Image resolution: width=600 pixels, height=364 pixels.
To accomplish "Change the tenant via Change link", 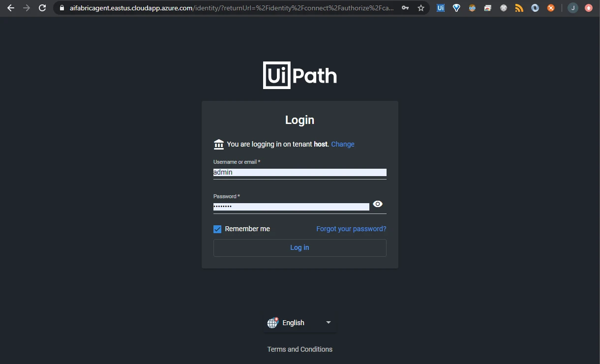I will pos(343,144).
